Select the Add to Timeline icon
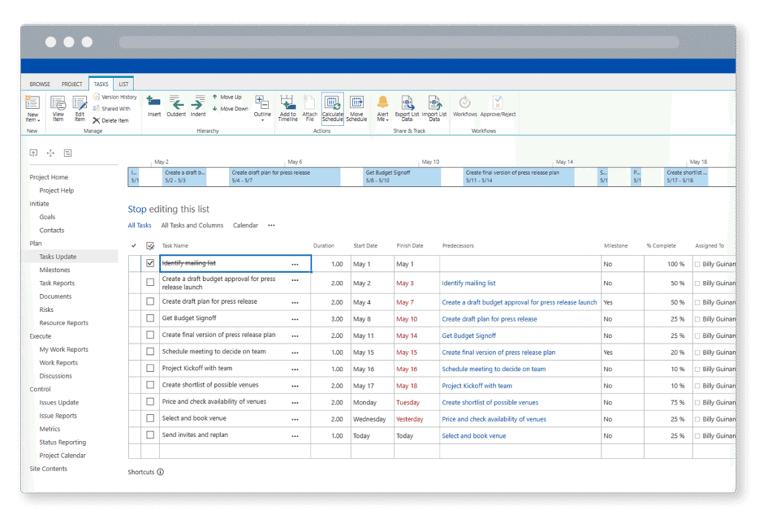 [288, 107]
